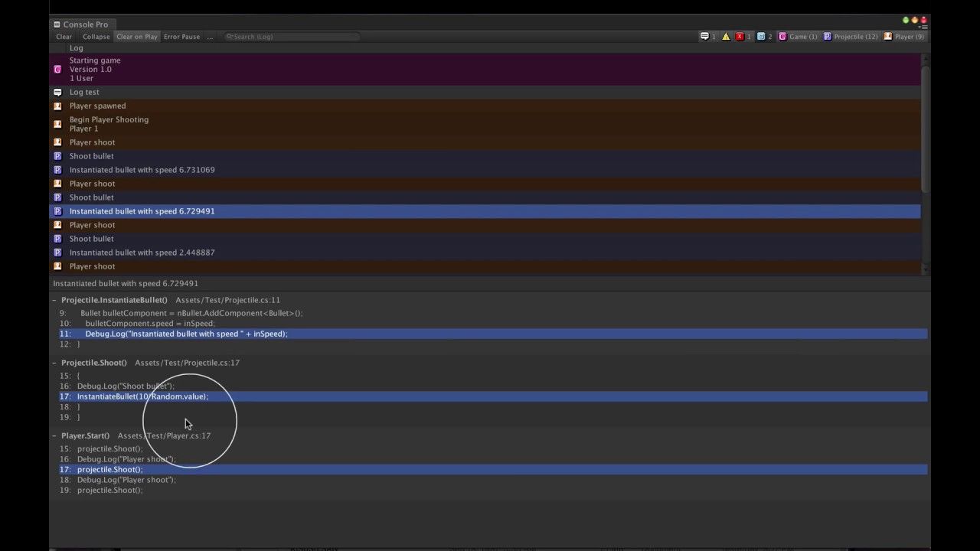This screenshot has height=551, width=980.
Task: Open Assets/Test/Projectile.cs:17 path
Action: [x=187, y=363]
